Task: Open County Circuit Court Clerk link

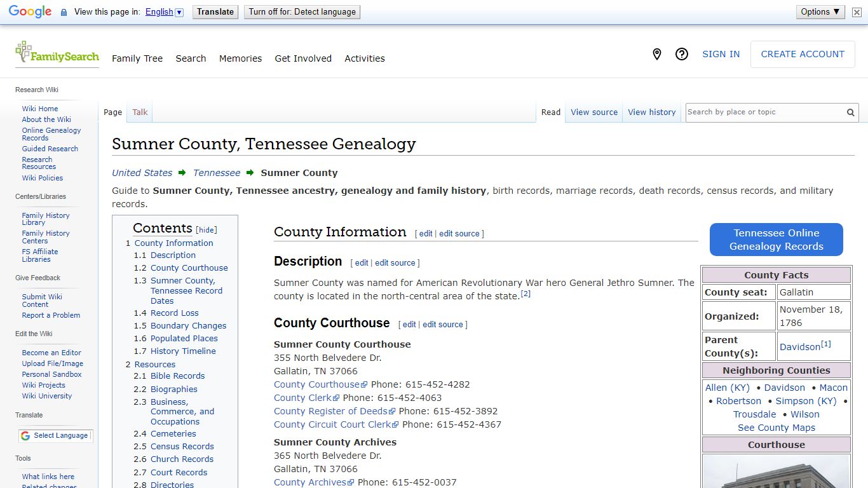Action: coord(336,424)
